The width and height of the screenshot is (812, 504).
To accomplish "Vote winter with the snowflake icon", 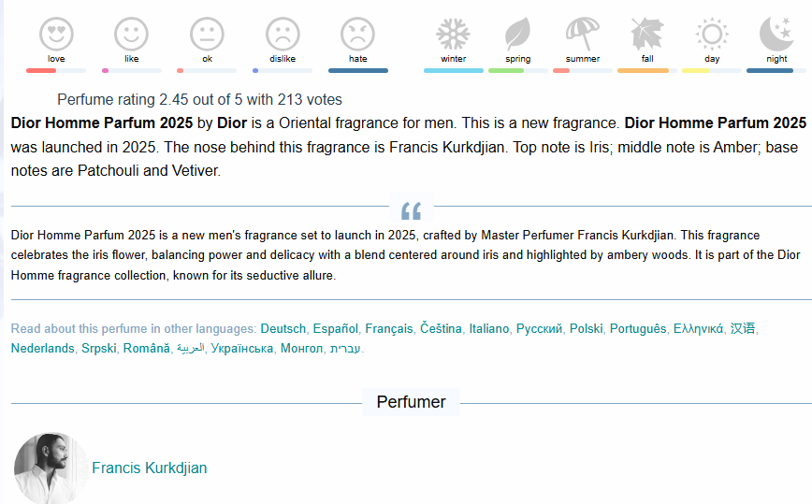I will point(453,34).
